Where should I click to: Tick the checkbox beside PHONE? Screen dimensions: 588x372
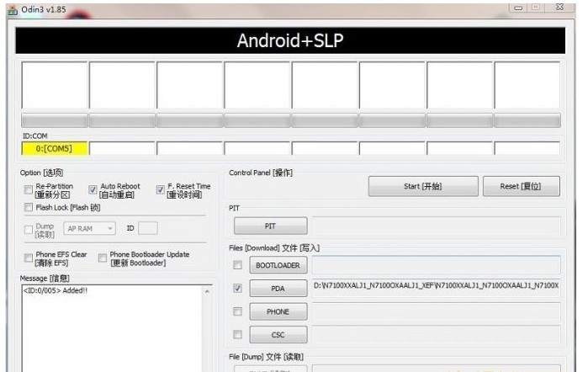point(237,311)
